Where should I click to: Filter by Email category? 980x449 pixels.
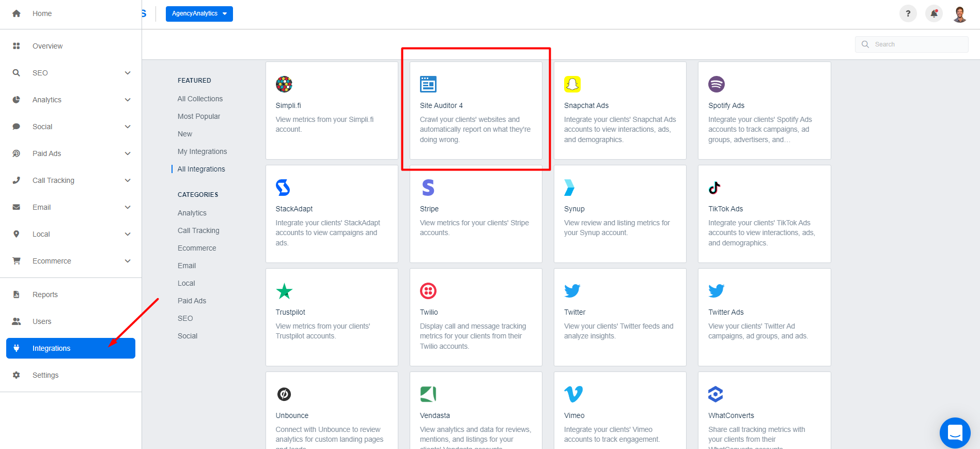[186, 266]
